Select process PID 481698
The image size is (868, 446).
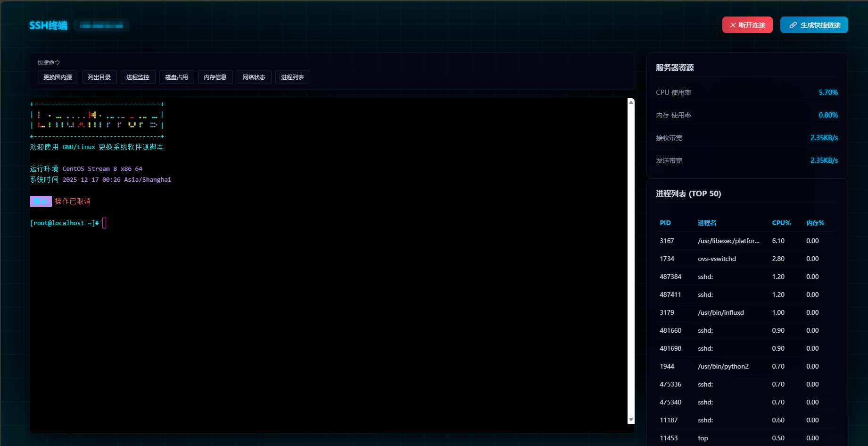pyautogui.click(x=747, y=348)
